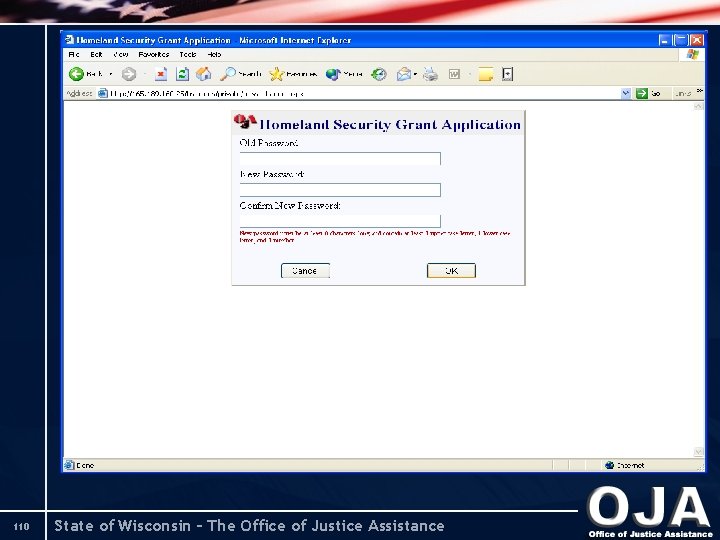
Task: Open the Home page icon
Action: pyautogui.click(x=203, y=73)
